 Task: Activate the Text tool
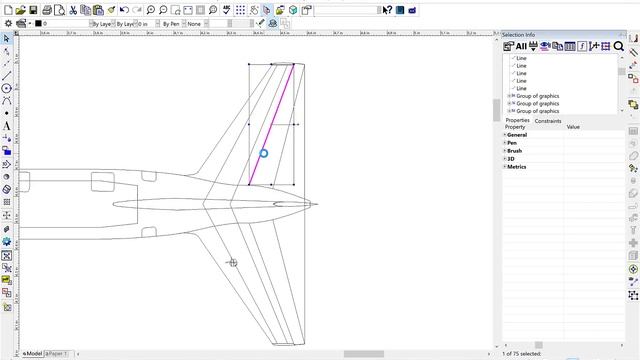point(7,126)
